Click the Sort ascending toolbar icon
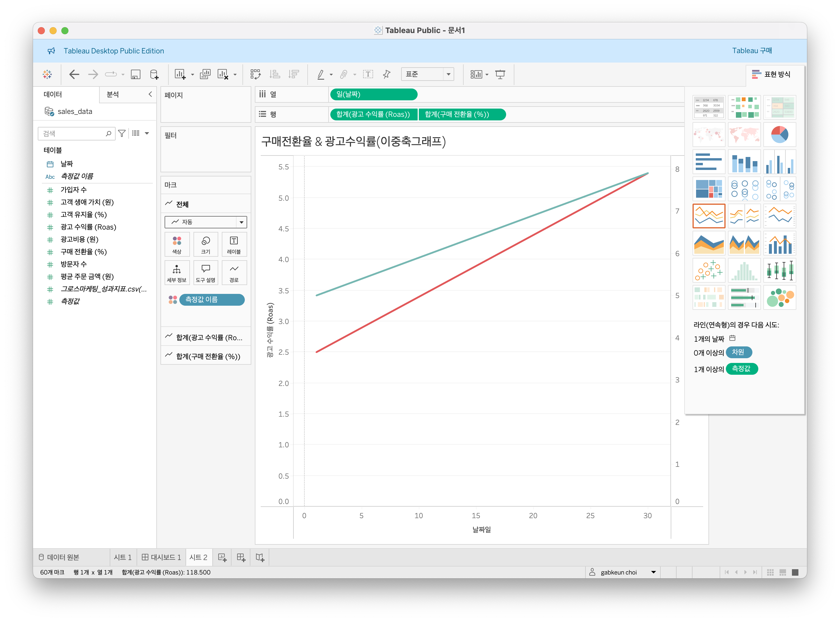Viewport: 840px width, 622px height. (275, 74)
